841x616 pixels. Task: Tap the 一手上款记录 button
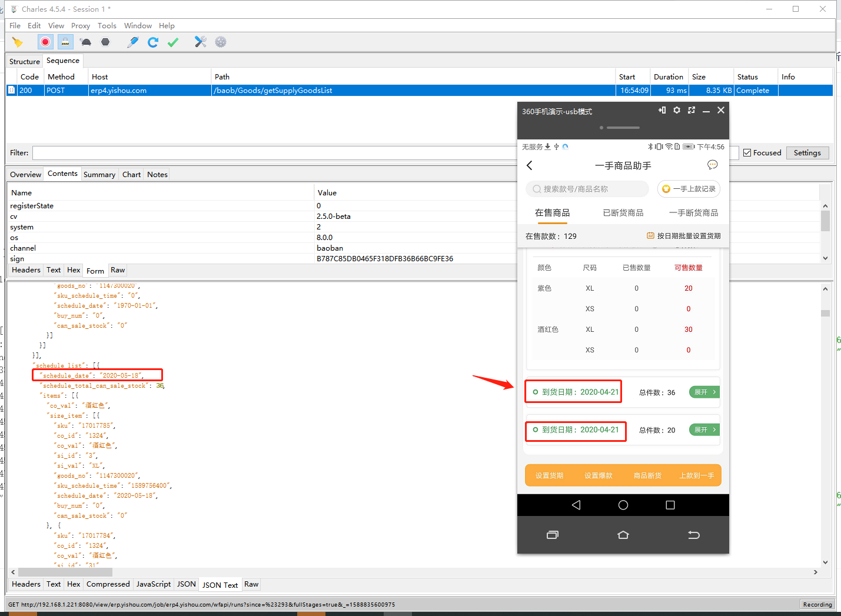[689, 189]
